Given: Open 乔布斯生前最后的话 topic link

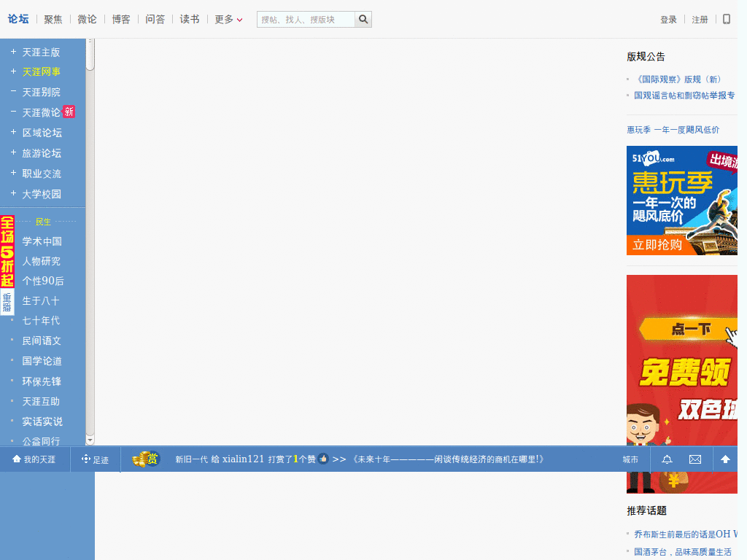Looking at the screenshot, I should 686,534.
